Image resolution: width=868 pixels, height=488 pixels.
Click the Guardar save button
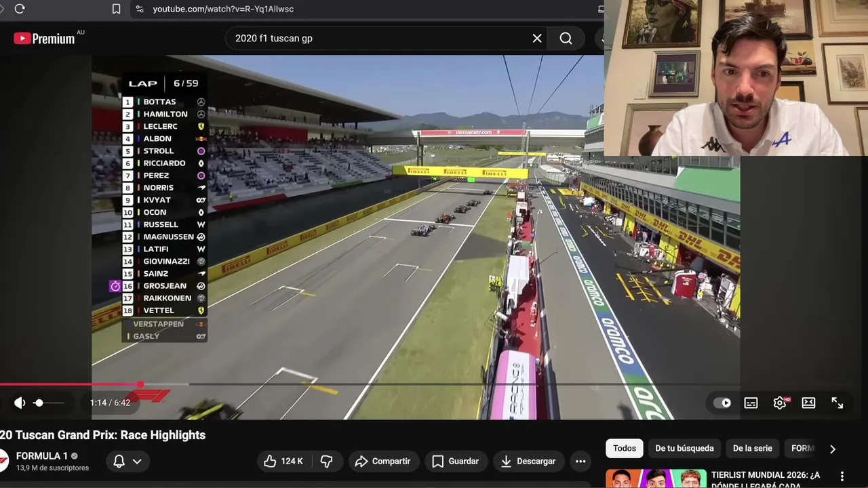pyautogui.click(x=456, y=461)
